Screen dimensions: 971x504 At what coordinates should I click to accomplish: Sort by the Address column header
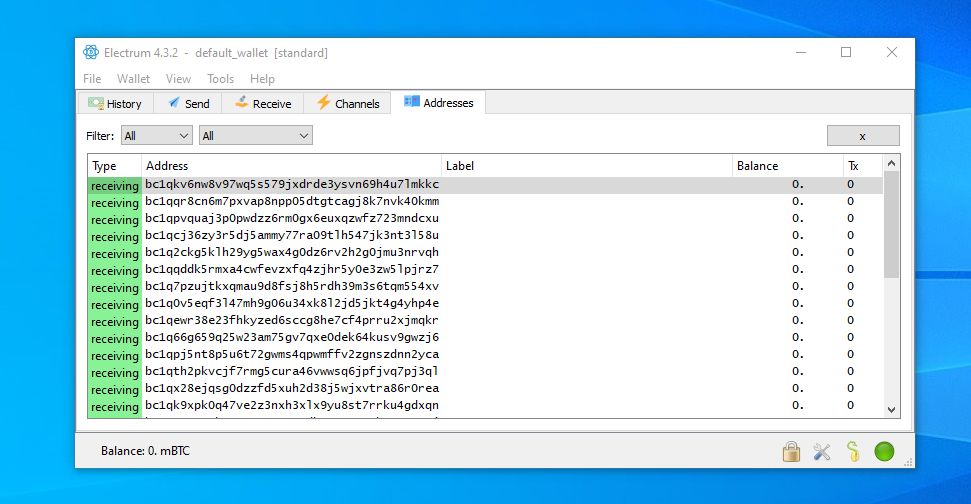point(292,166)
